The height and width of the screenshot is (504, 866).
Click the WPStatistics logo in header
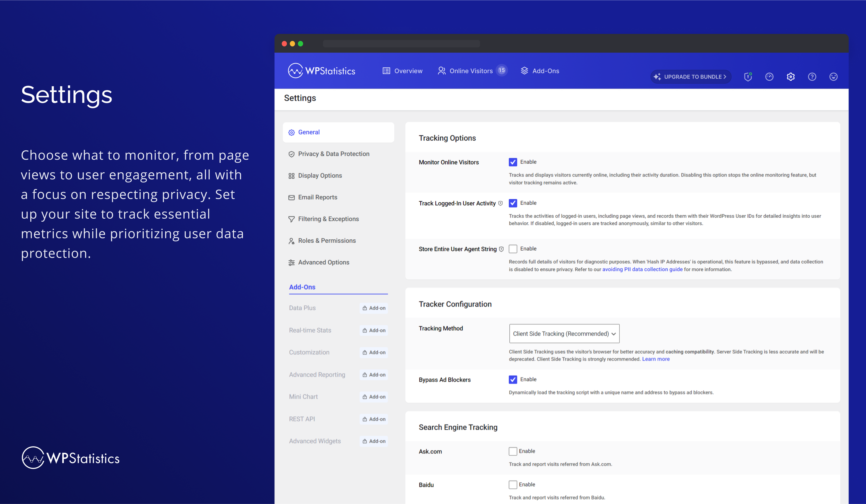coord(321,71)
